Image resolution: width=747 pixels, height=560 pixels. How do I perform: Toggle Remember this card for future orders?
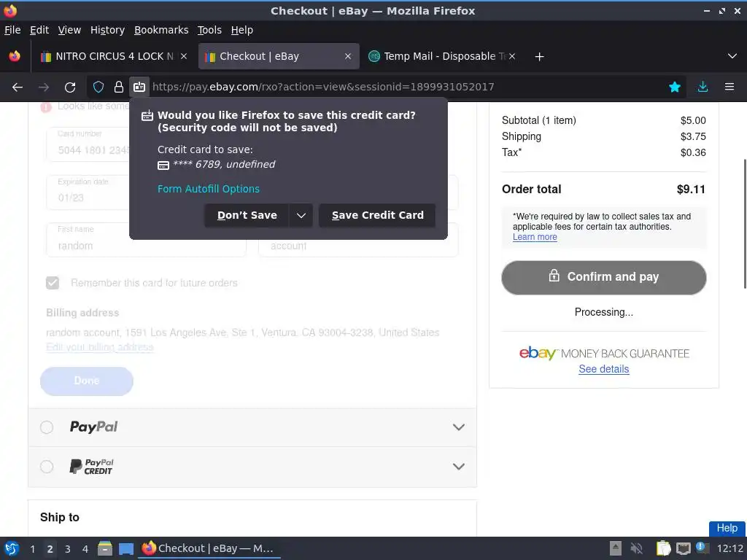(x=53, y=283)
